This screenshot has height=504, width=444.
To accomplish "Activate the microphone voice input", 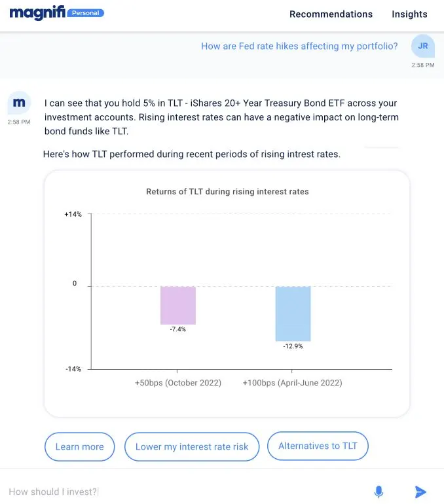I will click(379, 492).
